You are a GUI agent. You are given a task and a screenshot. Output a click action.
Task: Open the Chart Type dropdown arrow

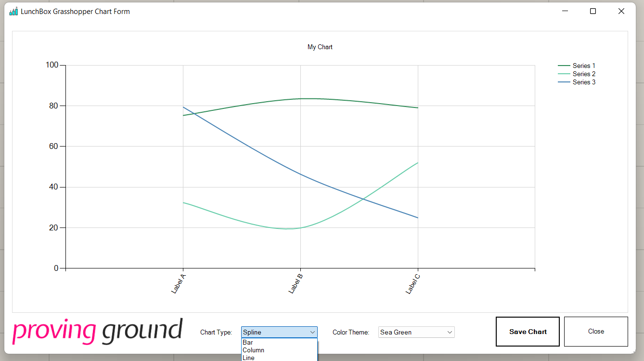point(313,332)
